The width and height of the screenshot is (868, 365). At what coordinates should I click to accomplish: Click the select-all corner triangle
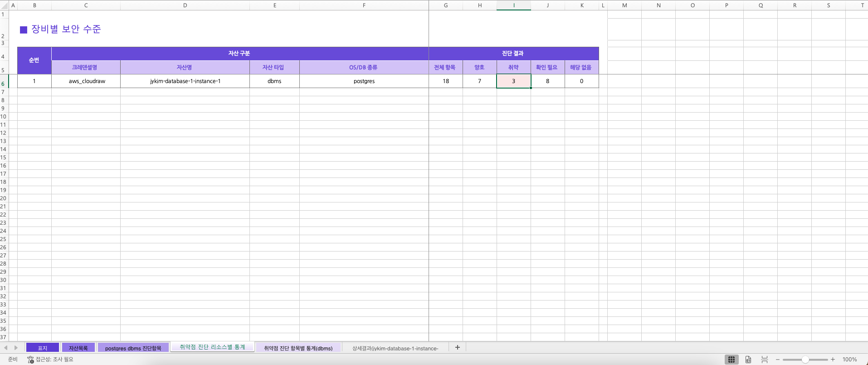4,5
